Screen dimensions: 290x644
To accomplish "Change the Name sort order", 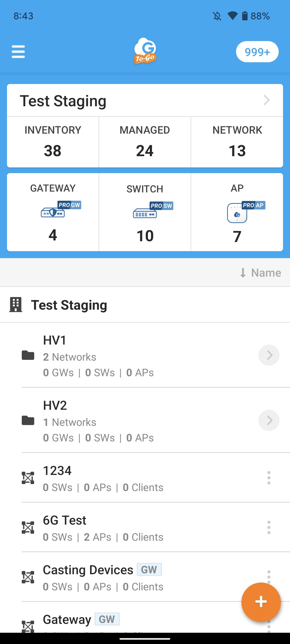I will (260, 273).
